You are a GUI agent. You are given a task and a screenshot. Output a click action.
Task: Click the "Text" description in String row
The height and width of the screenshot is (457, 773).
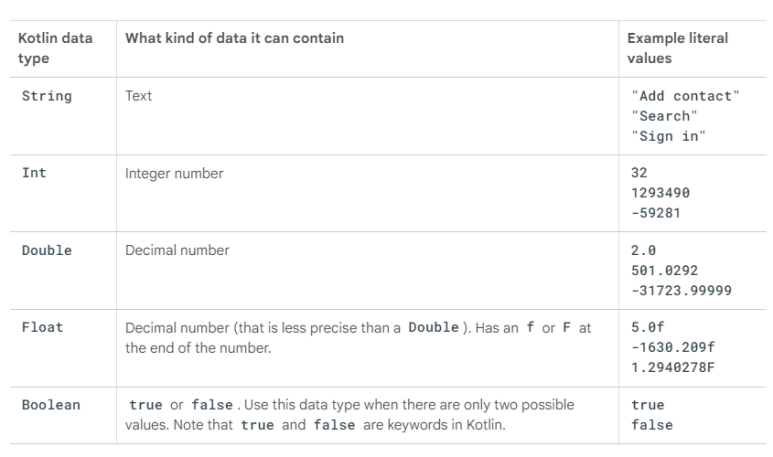click(x=139, y=97)
